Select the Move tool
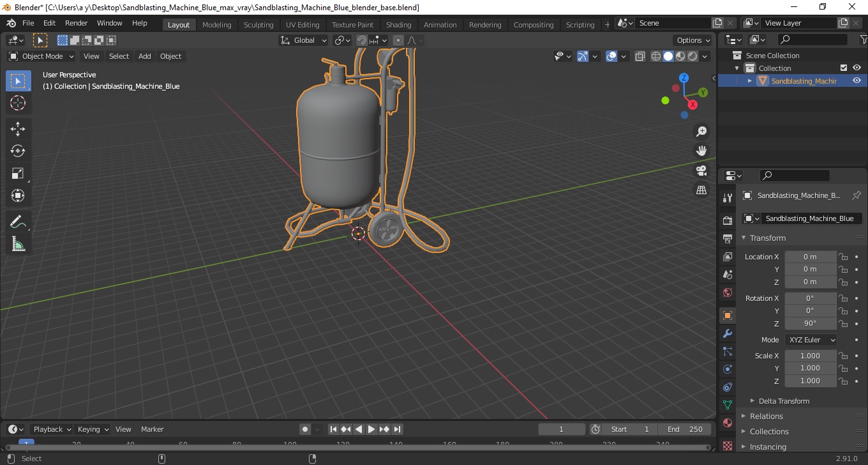 click(18, 129)
